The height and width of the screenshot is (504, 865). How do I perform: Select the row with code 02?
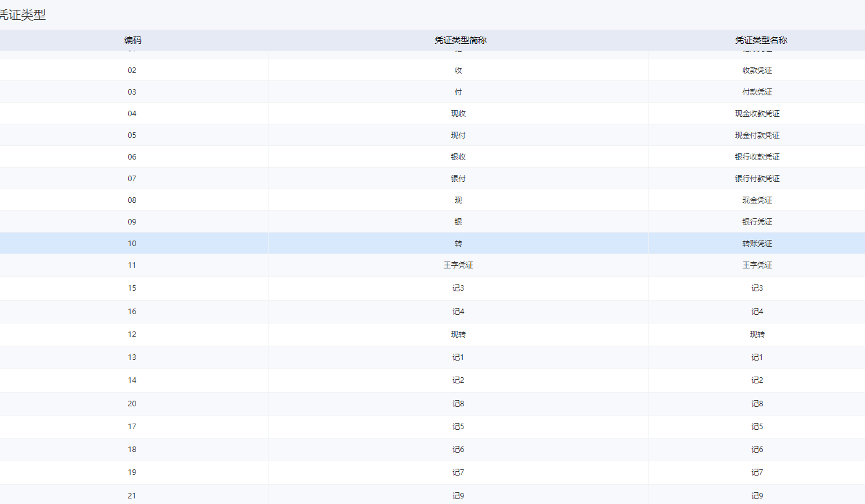click(x=132, y=70)
